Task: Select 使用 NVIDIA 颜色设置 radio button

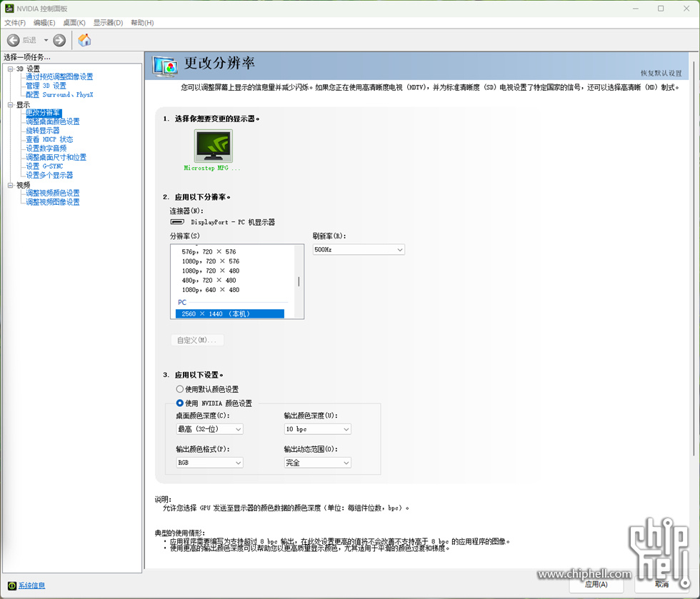Action: pos(179,403)
